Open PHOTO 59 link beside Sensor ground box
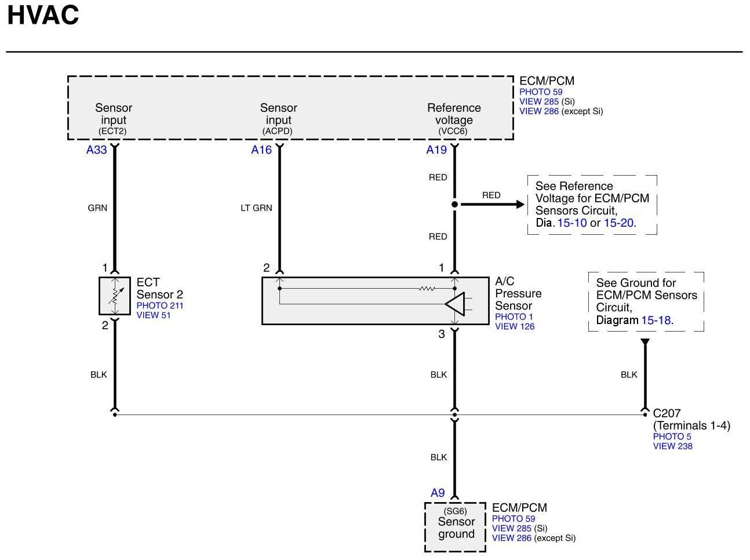 coord(513,519)
